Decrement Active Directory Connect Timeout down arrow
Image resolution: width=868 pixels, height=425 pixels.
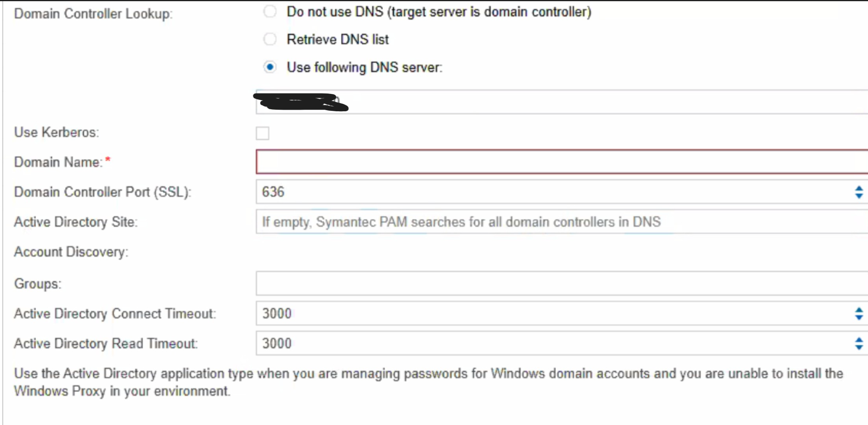[859, 318]
